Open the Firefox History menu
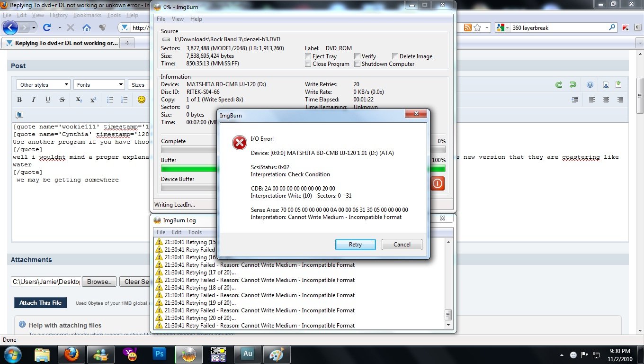The height and width of the screenshot is (364, 644). tap(58, 15)
